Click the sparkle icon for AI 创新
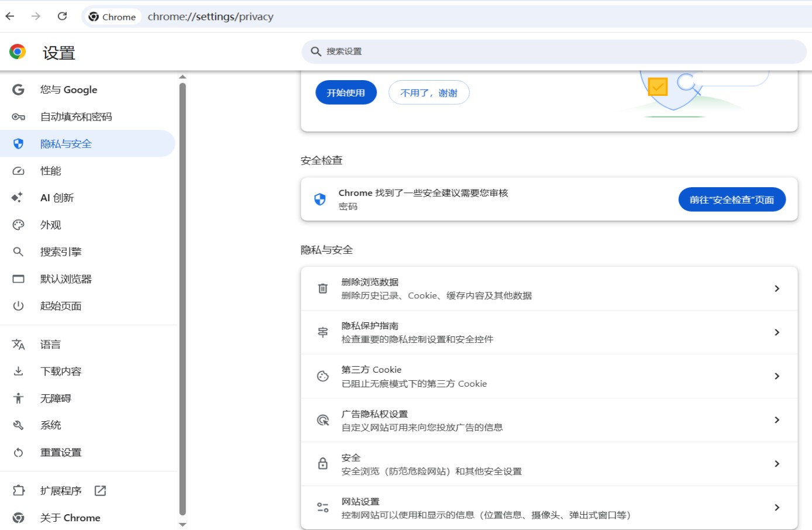This screenshot has width=812, height=530. [x=18, y=198]
